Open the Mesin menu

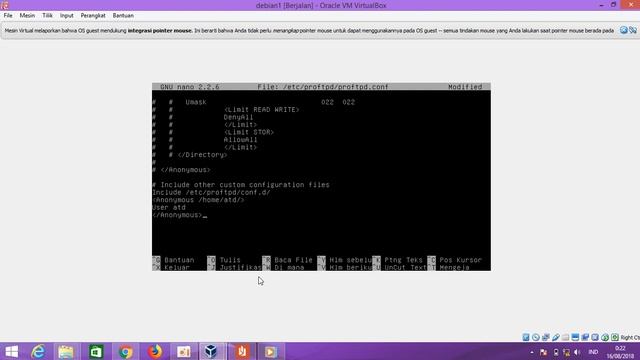(27, 16)
